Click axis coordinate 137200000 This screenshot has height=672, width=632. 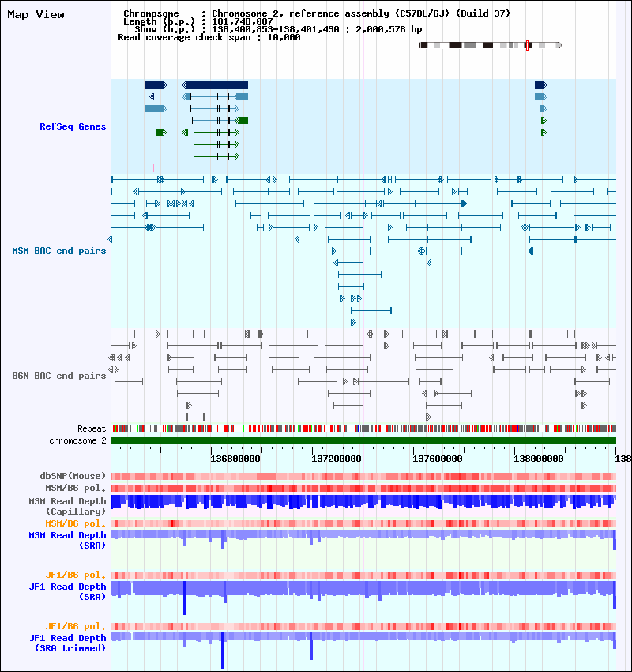click(x=337, y=459)
